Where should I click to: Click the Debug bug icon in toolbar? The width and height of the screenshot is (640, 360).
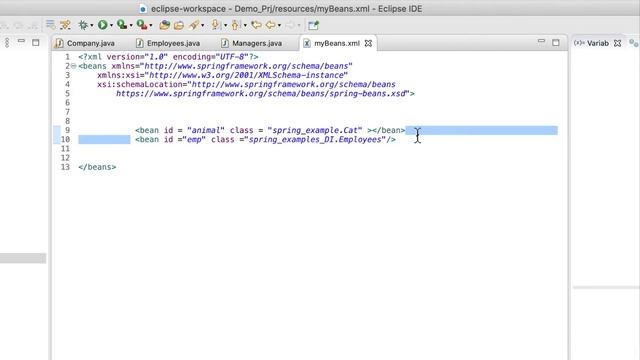pos(83,25)
